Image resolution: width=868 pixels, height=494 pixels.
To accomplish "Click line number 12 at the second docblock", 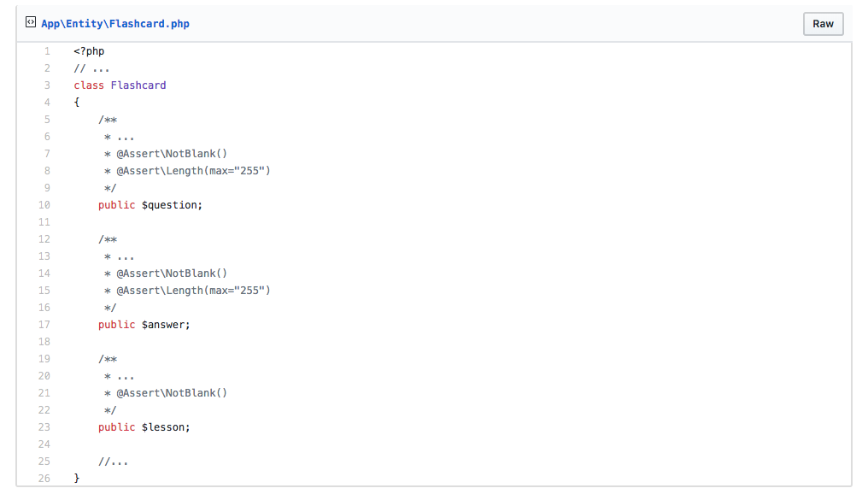I will [x=44, y=239].
